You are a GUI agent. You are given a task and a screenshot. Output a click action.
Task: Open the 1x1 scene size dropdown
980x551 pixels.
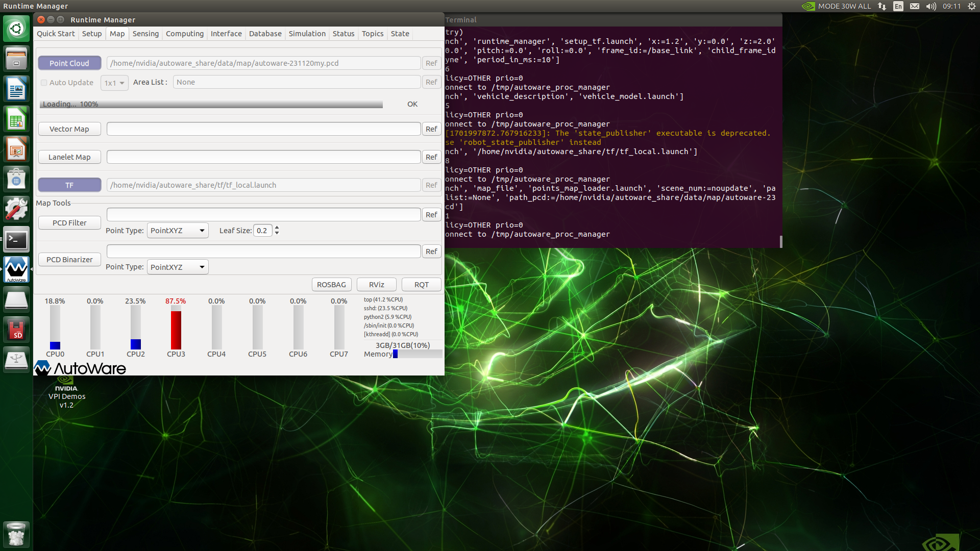coord(114,83)
